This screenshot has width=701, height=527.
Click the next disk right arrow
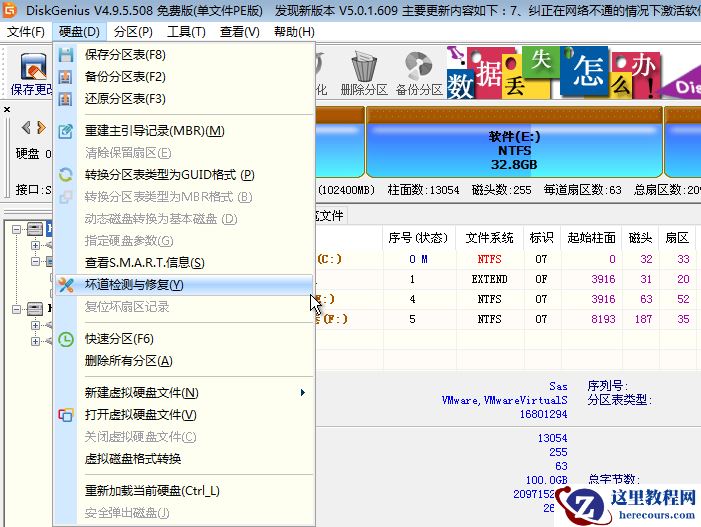pyautogui.click(x=41, y=128)
